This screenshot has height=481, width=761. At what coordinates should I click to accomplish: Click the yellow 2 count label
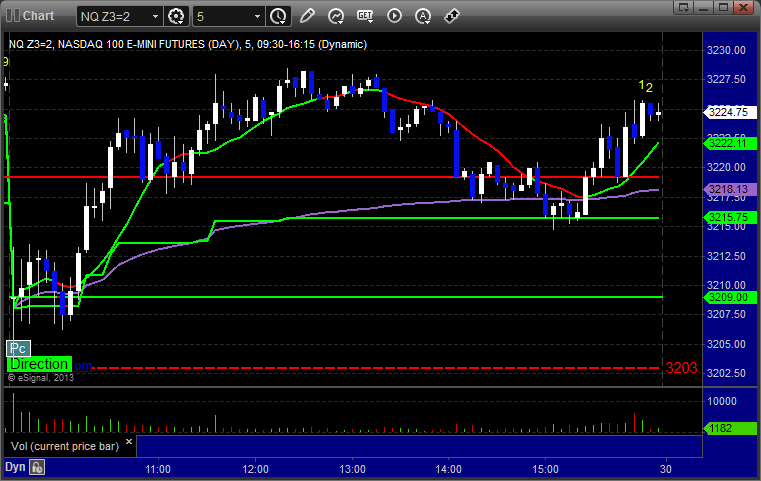tap(649, 88)
